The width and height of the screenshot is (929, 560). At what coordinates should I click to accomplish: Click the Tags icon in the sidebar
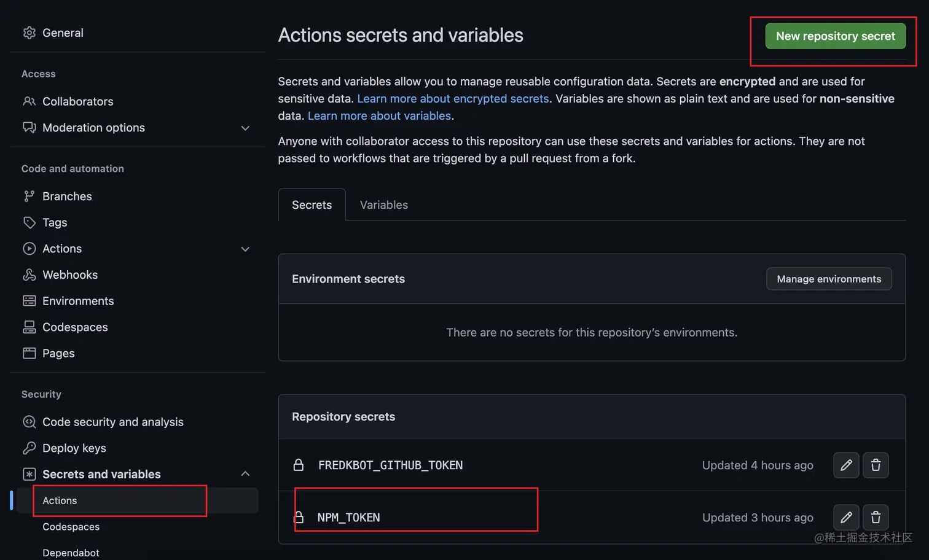click(x=29, y=222)
